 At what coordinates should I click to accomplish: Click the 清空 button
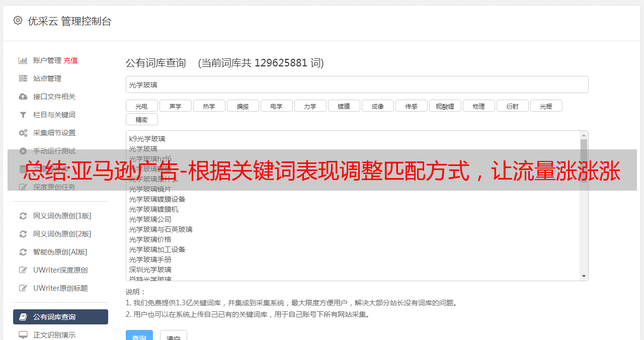click(173, 336)
